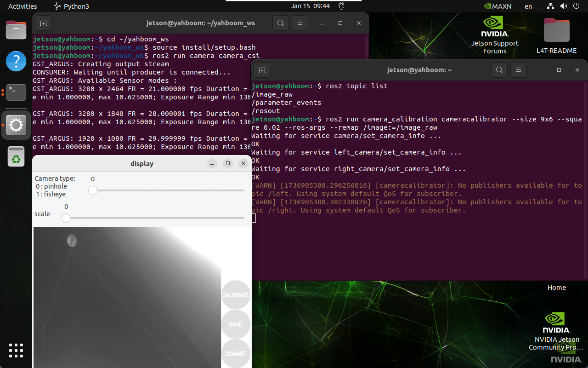Open volume icon in top bar
Screen dimensions: 588x368
coord(564,6)
